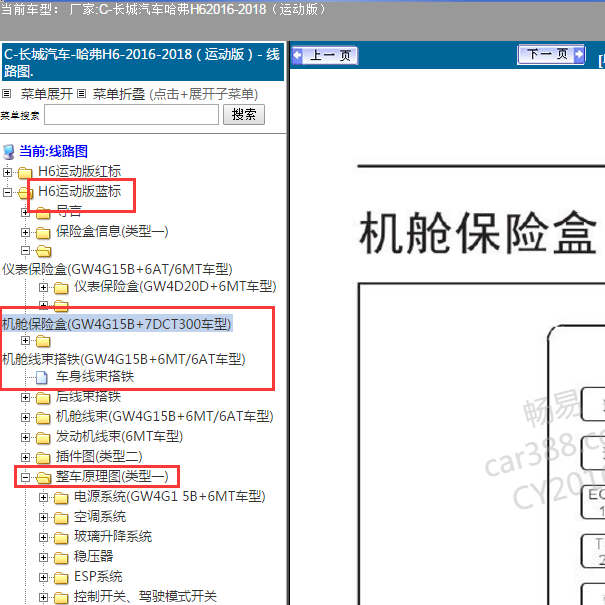The height and width of the screenshot is (605, 605).
Task: Select 机舱线束搭铁(GW4G15B+6MT/6AT车型) tree item
Action: coord(124,359)
